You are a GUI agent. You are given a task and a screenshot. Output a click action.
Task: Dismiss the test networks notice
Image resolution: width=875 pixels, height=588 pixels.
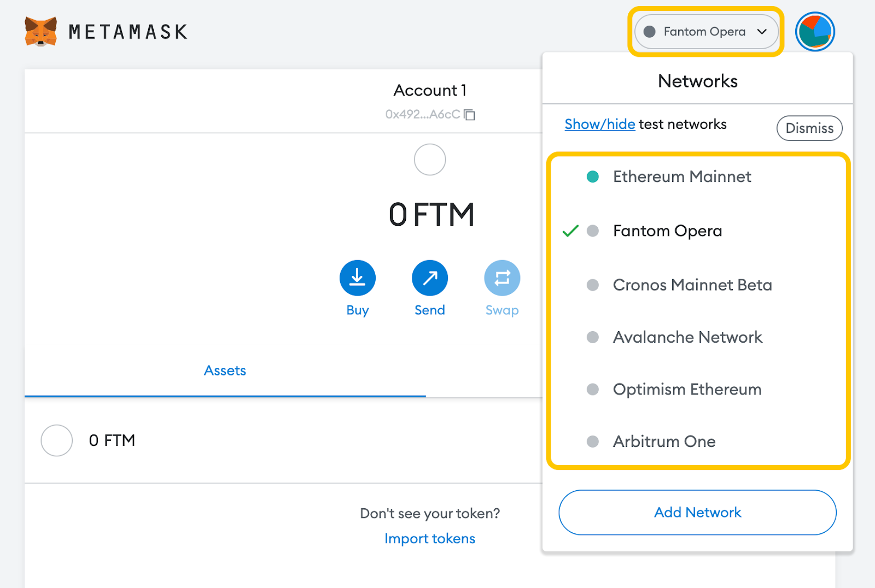tap(809, 128)
